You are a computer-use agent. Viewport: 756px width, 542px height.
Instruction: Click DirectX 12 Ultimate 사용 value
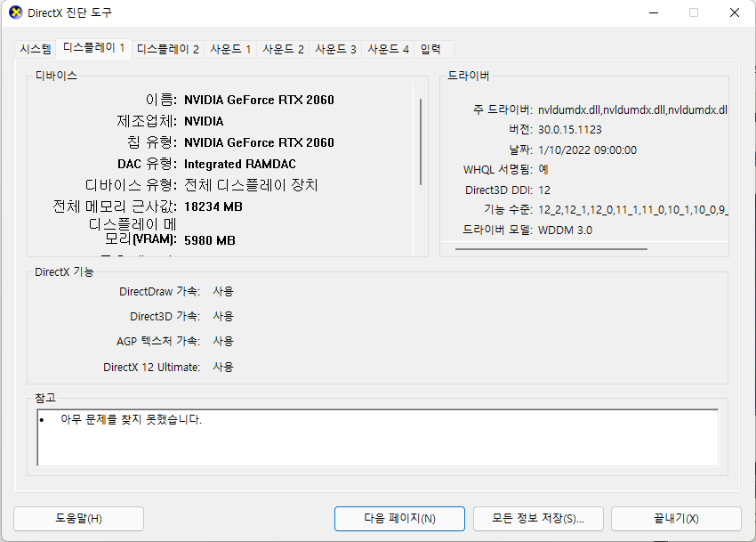click(223, 368)
